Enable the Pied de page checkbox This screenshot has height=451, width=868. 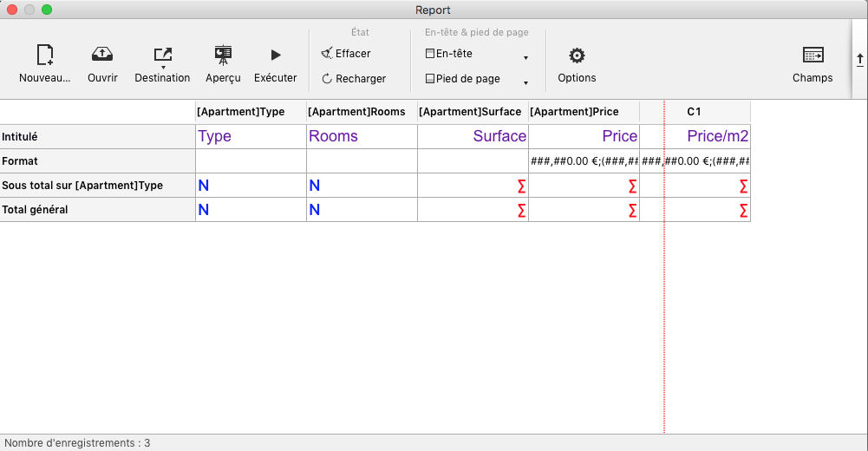430,79
